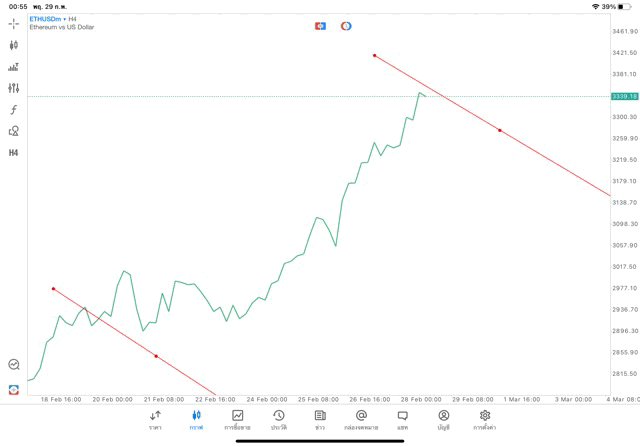Tap the blue-red square icon above the chart
This screenshot has width=640, height=447.
[321, 26]
